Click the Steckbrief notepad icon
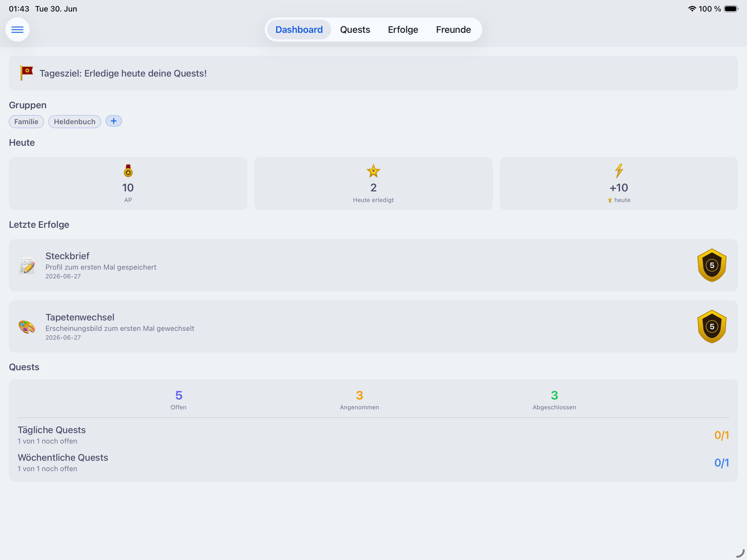This screenshot has height=560, width=747. point(27,266)
